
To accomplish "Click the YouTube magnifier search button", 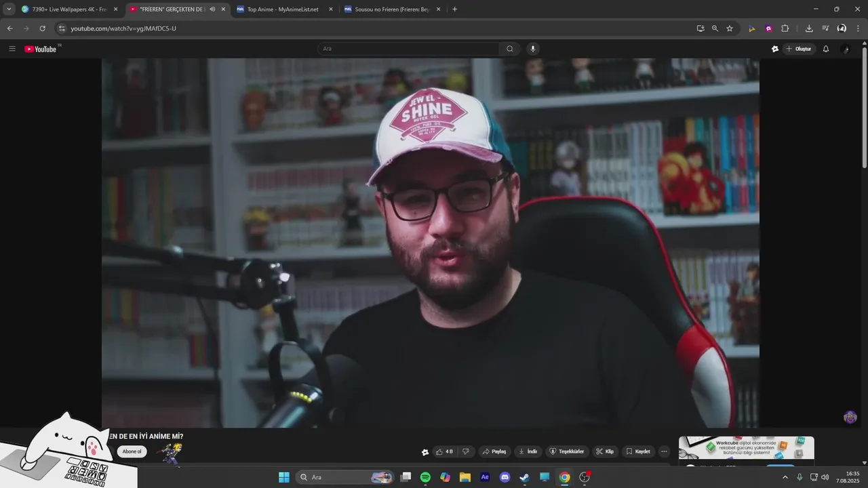I will (510, 49).
